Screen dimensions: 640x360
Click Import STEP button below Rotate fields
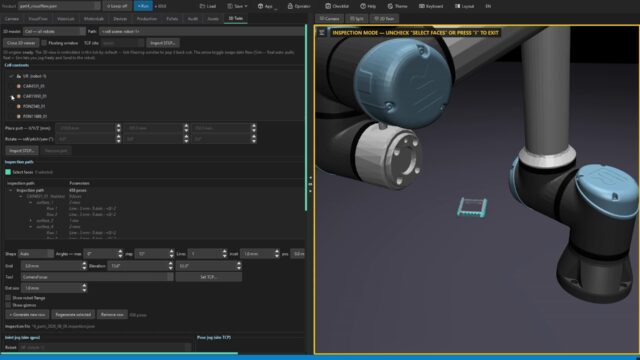click(x=22, y=151)
